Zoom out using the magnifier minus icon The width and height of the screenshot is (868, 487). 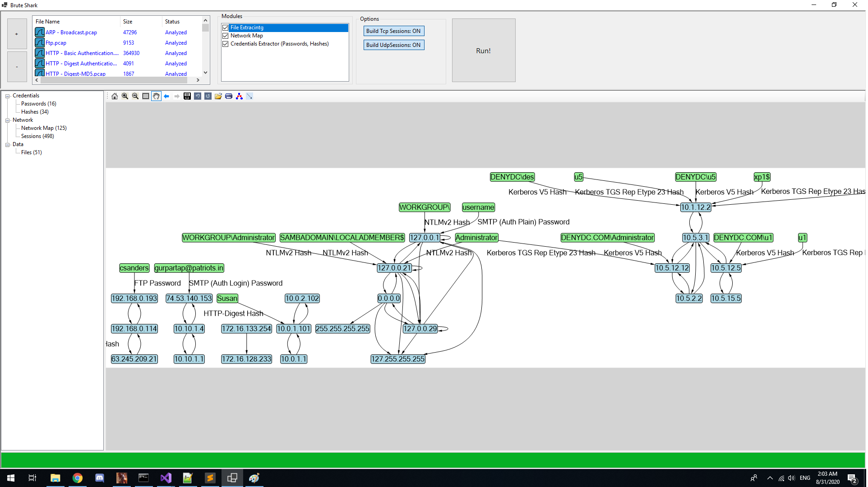coord(135,96)
